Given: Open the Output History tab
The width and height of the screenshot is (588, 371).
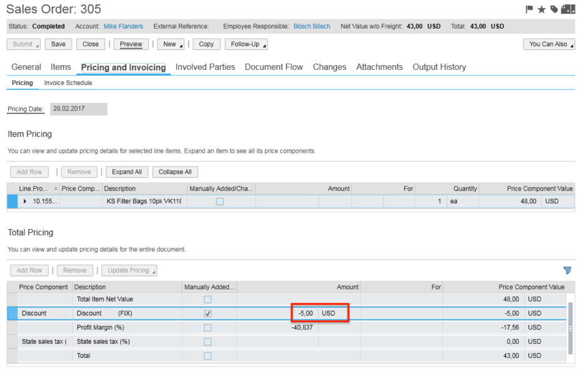Looking at the screenshot, I should pos(439,67).
